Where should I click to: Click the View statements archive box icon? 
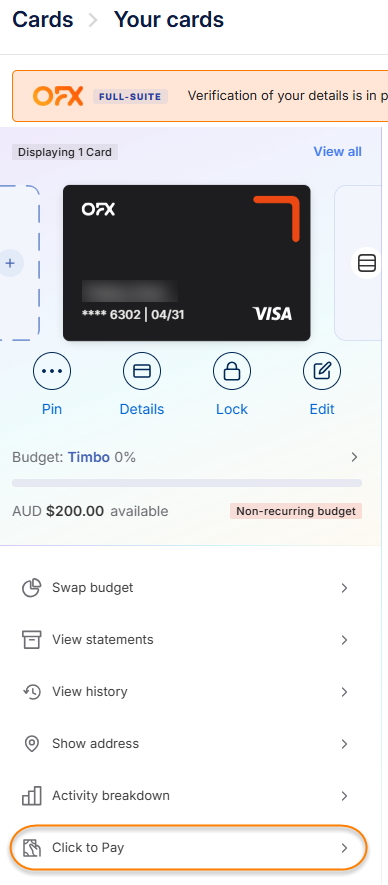pos(32,639)
